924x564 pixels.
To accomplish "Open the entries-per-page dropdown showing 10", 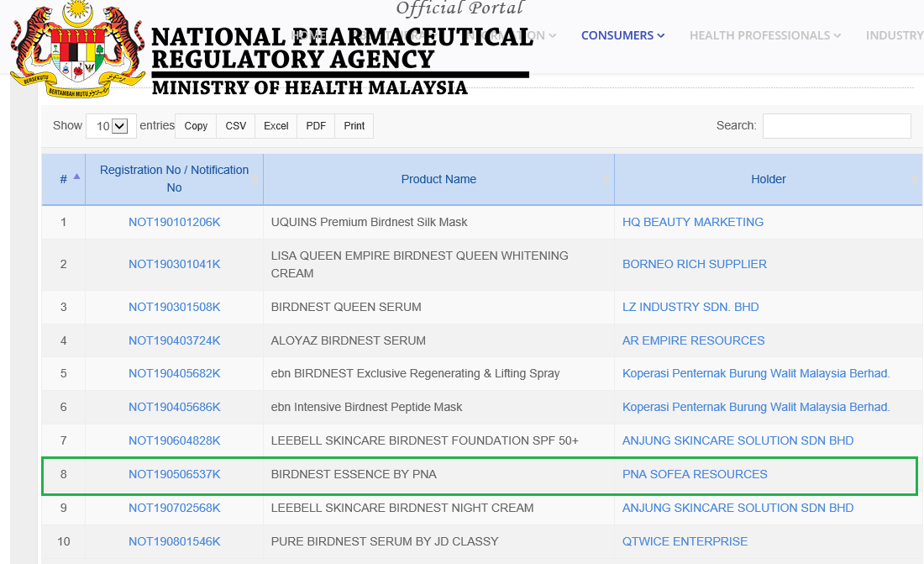I will [x=112, y=126].
